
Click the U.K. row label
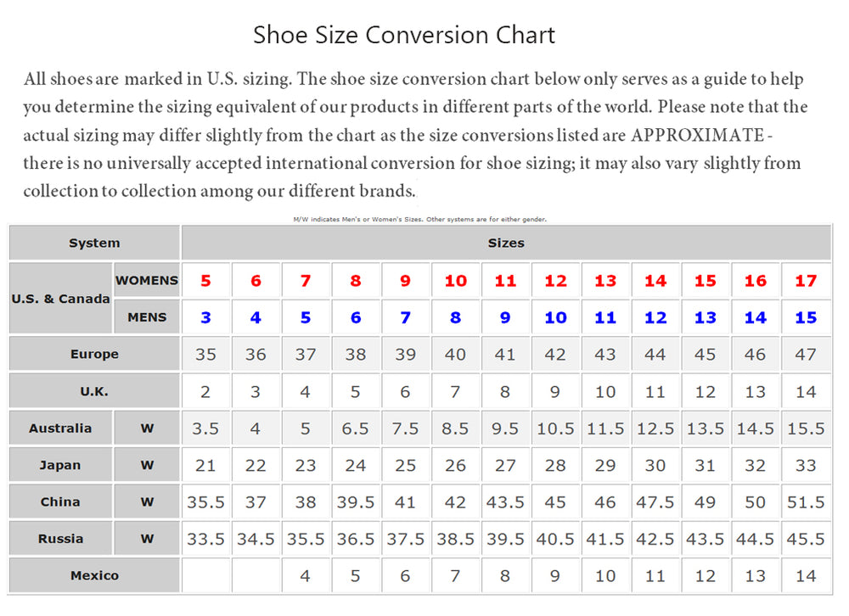(x=94, y=391)
